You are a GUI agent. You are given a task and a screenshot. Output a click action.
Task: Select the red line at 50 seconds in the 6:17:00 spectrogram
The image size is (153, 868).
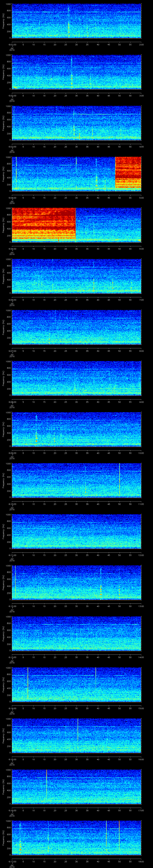(x=119, y=836)
